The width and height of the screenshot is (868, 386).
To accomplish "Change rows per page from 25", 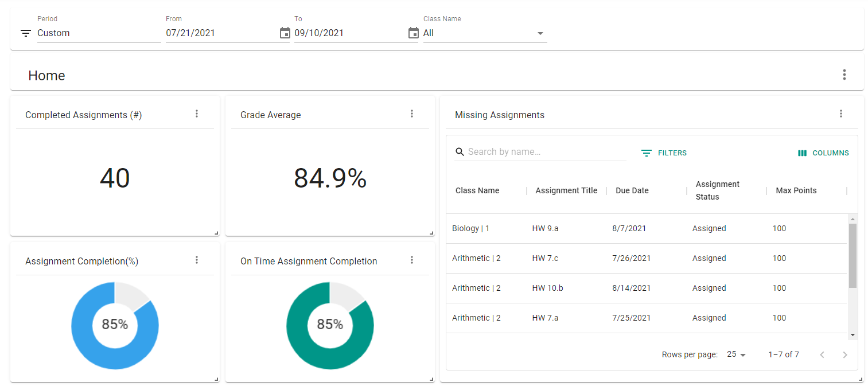I will pos(736,354).
